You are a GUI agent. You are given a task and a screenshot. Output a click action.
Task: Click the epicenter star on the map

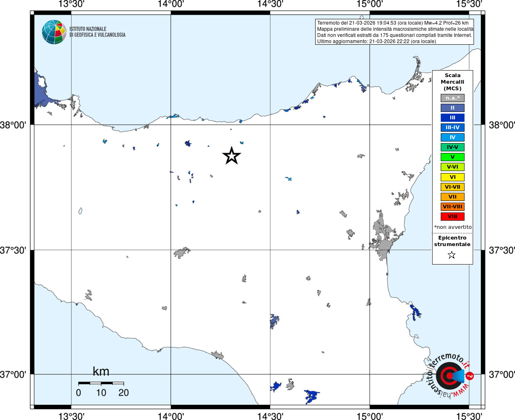[x=231, y=156]
